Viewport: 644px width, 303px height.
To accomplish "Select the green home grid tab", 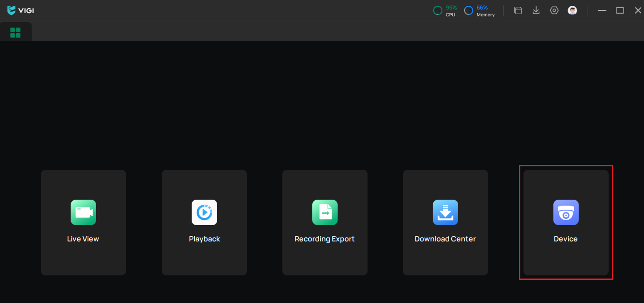I will click(15, 32).
